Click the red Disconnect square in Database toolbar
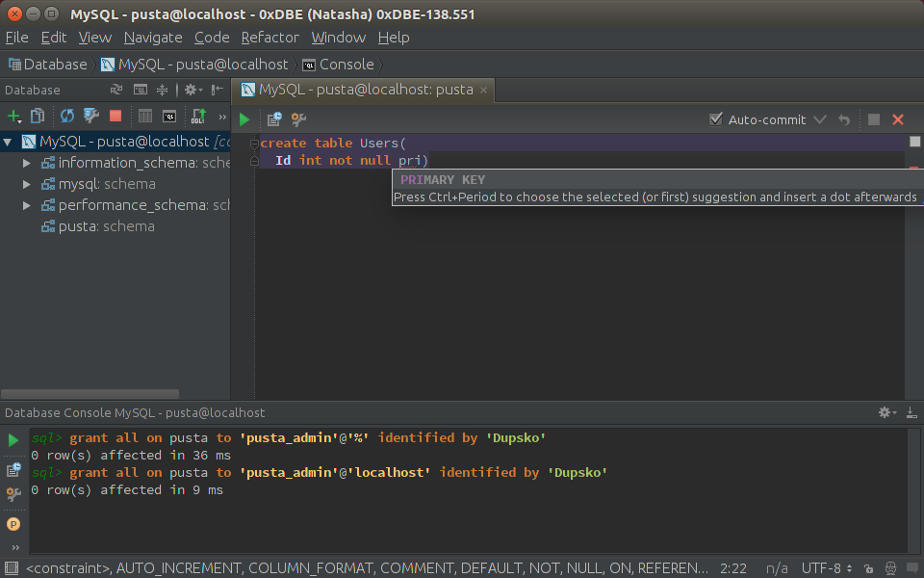This screenshot has width=924, height=578. 115,117
